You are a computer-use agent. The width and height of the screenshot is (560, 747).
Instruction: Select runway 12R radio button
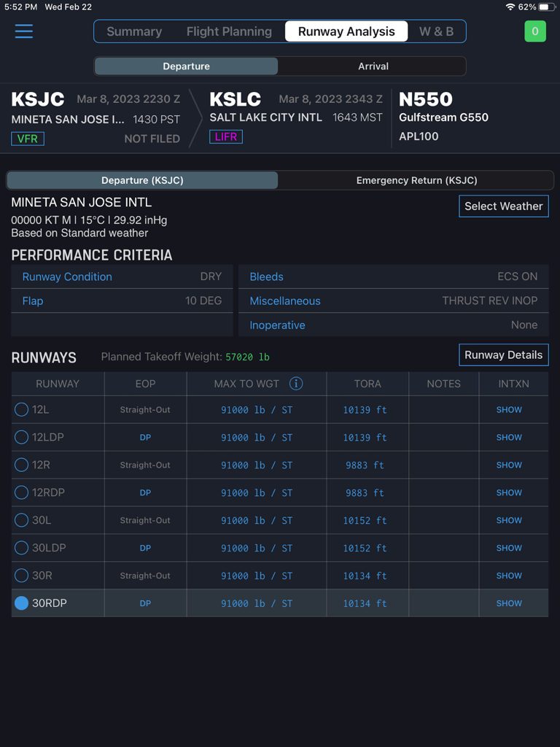coord(21,465)
